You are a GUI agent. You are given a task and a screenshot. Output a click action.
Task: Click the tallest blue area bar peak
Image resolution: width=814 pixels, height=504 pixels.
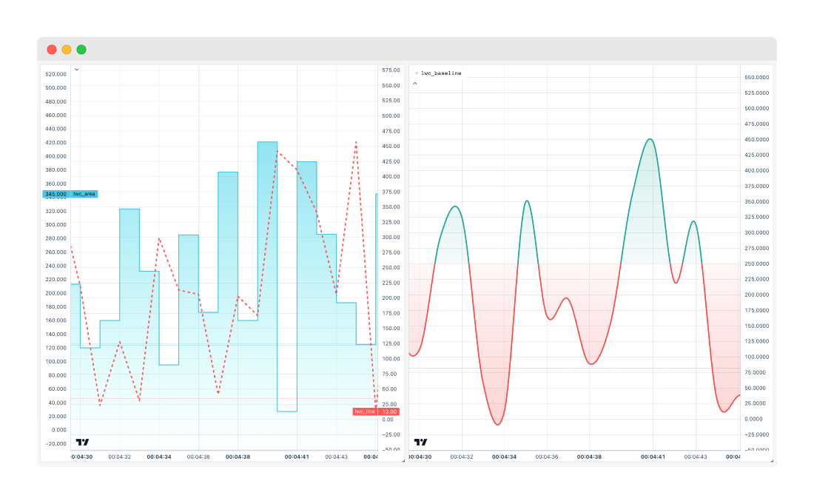[267, 142]
